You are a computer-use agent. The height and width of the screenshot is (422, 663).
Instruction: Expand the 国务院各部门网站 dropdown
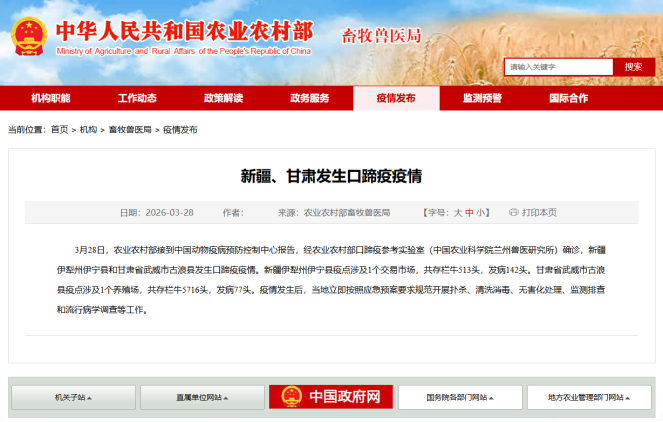coord(461,397)
